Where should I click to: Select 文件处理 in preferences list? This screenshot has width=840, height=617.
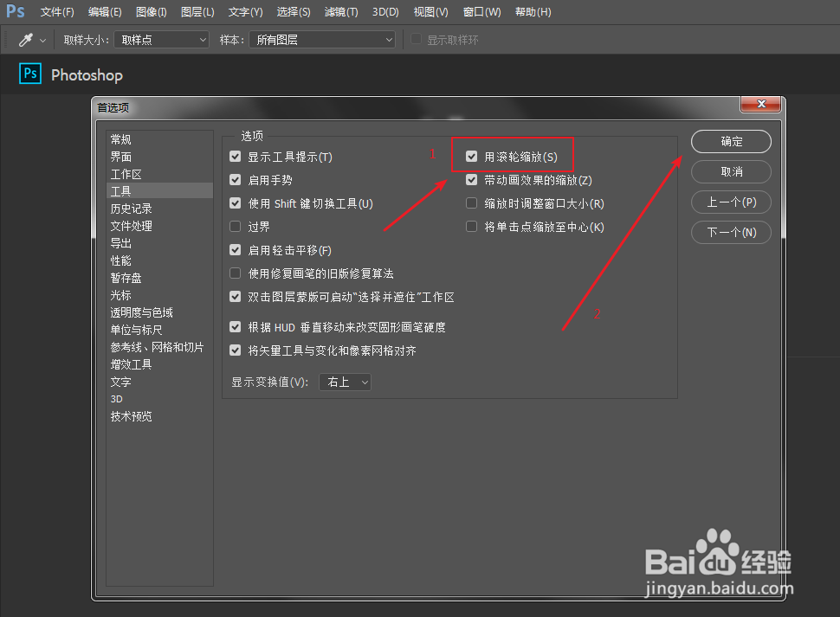[x=159, y=226]
